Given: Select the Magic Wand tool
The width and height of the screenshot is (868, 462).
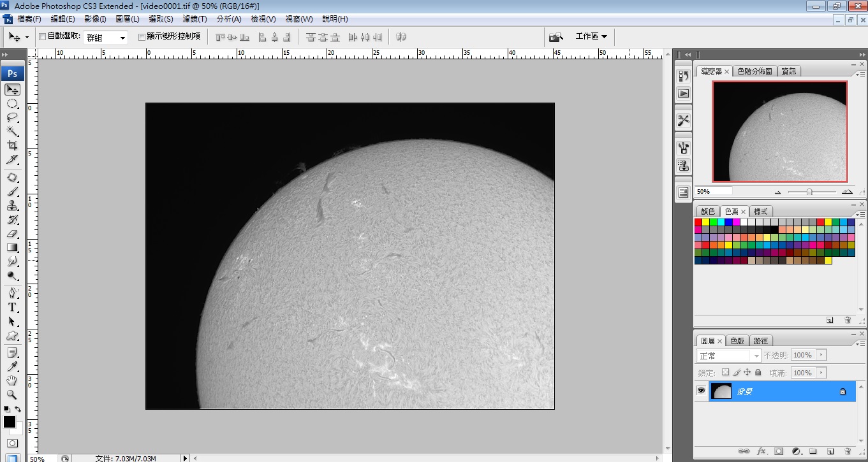Looking at the screenshot, I should [12, 131].
